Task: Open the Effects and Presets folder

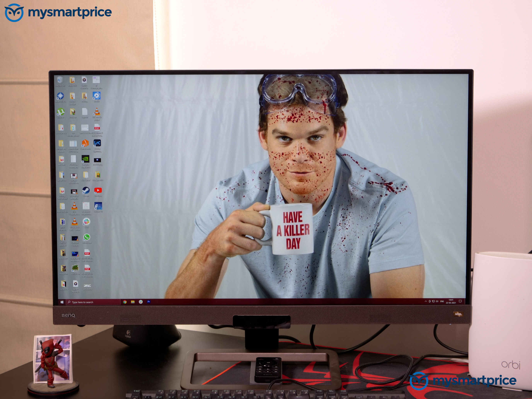Action: pyautogui.click(x=61, y=146)
